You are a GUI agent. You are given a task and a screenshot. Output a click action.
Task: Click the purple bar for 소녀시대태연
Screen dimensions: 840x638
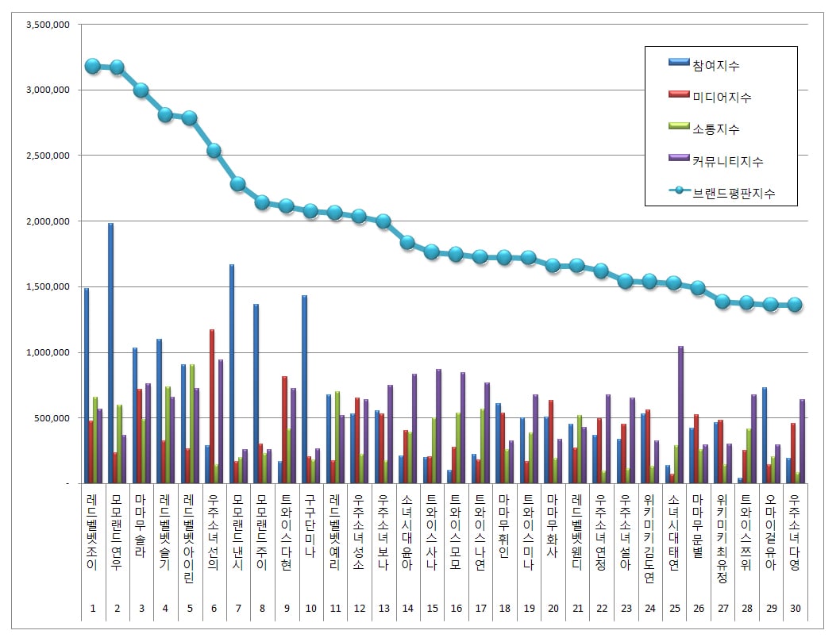click(680, 414)
